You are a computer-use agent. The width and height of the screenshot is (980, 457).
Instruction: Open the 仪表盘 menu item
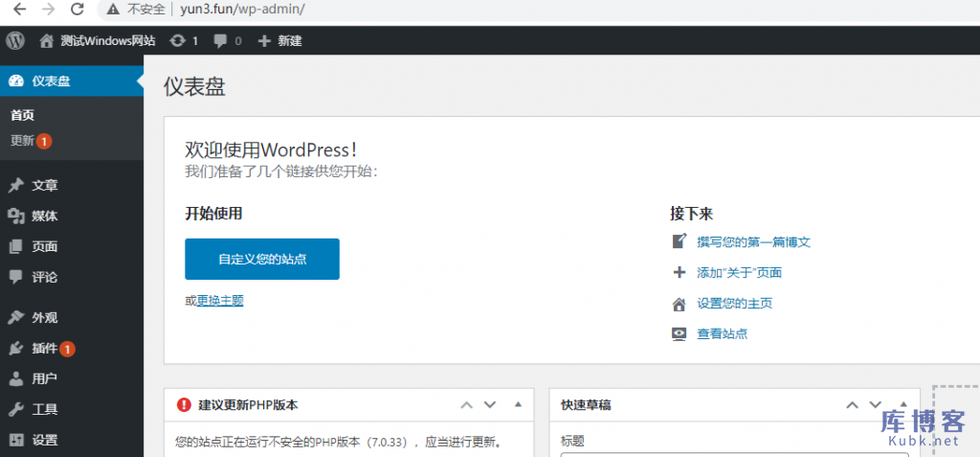click(72, 81)
